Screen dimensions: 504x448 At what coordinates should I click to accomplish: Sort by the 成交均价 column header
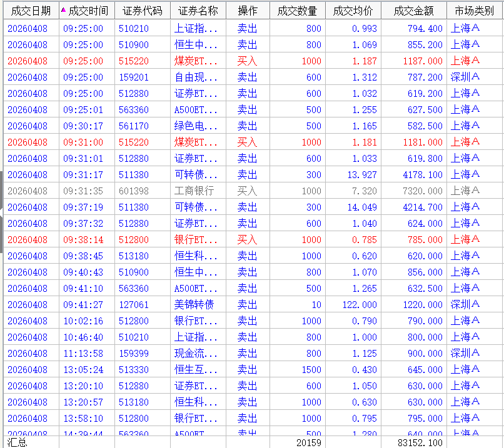[x=353, y=11]
